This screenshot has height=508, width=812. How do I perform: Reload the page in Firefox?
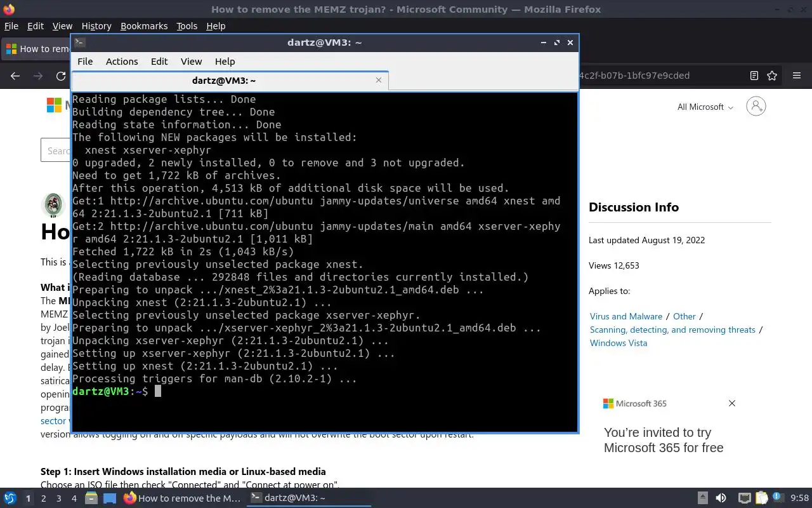pyautogui.click(x=61, y=76)
